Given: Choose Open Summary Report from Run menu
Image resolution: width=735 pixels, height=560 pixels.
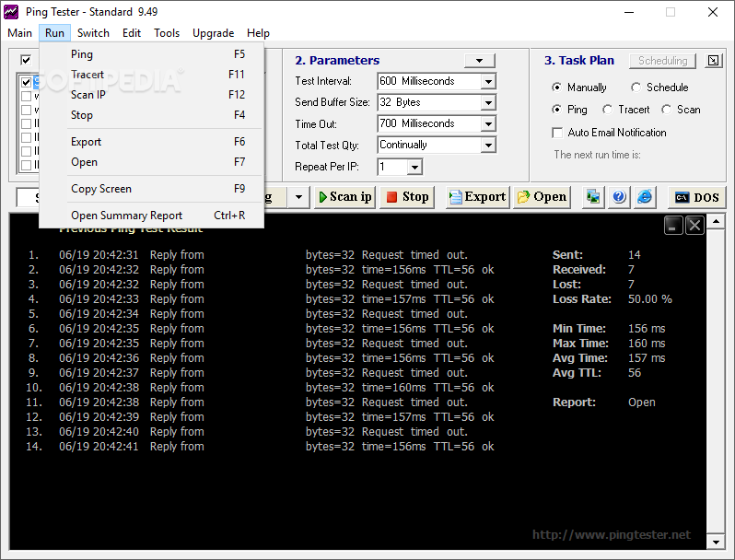Looking at the screenshot, I should (x=152, y=216).
